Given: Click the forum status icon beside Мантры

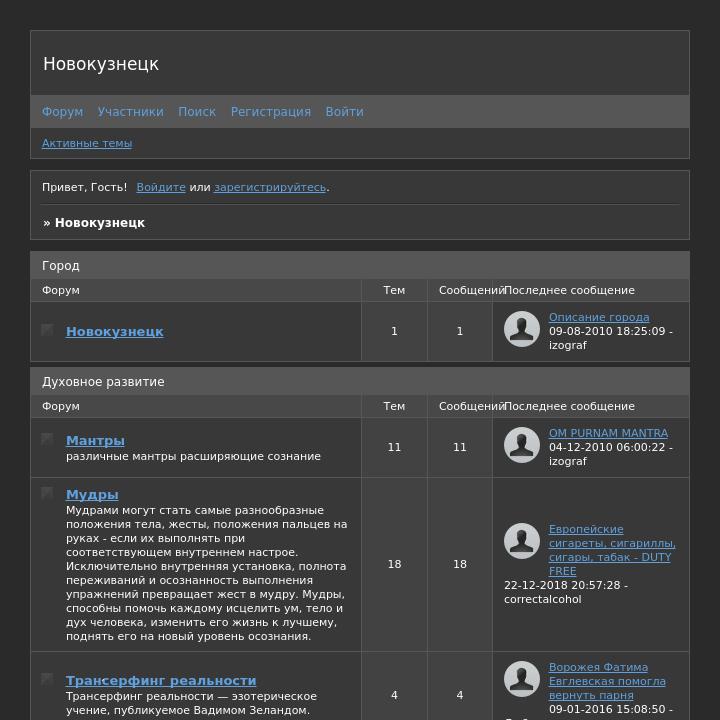Looking at the screenshot, I should click(x=47, y=439).
